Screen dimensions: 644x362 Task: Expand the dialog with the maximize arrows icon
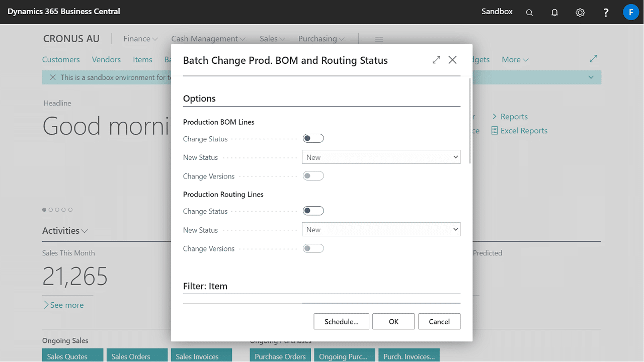point(436,60)
